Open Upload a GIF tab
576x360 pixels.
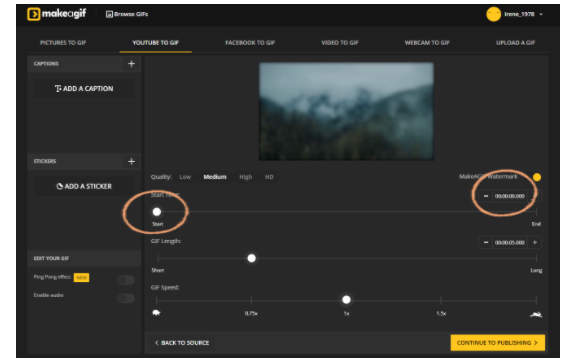(x=515, y=43)
